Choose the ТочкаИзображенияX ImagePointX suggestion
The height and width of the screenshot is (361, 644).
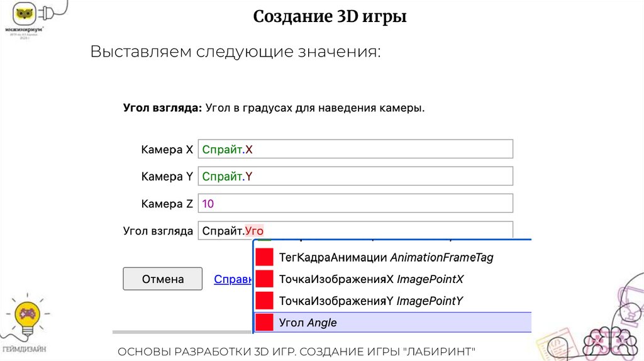(371, 279)
